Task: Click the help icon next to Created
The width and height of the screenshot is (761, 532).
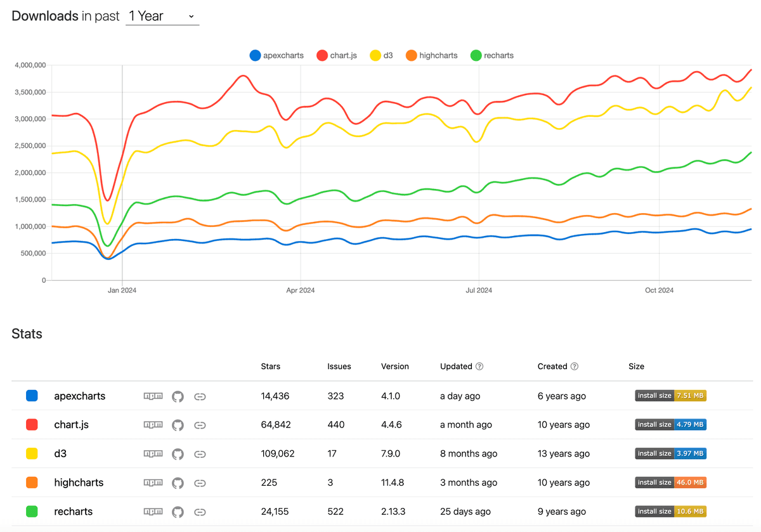Action: click(574, 366)
